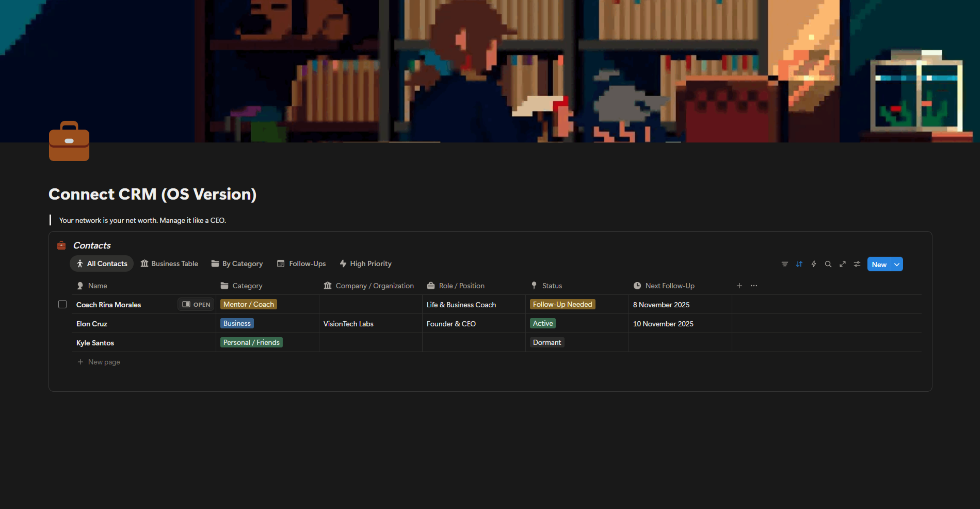Viewport: 980px width, 509px height.
Task: Click the filter icon in database toolbar
Action: [785, 264]
